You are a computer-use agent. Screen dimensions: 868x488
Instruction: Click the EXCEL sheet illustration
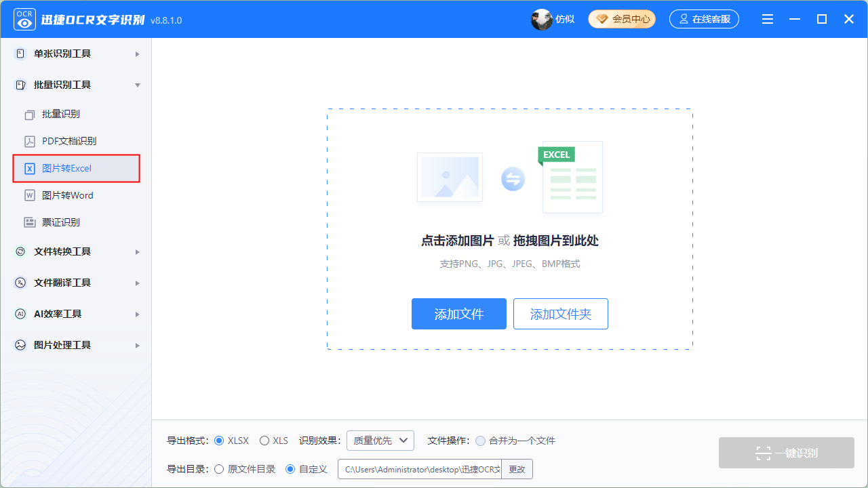tap(570, 177)
